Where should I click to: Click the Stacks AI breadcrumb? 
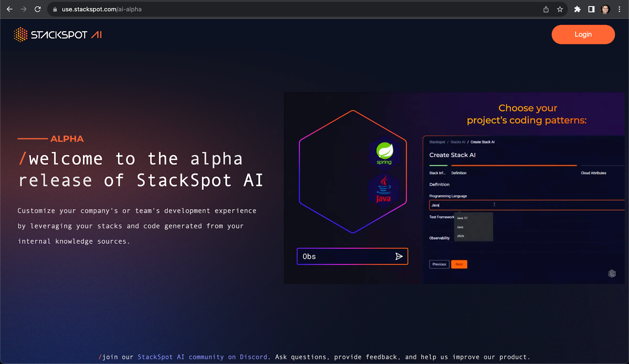click(x=458, y=142)
